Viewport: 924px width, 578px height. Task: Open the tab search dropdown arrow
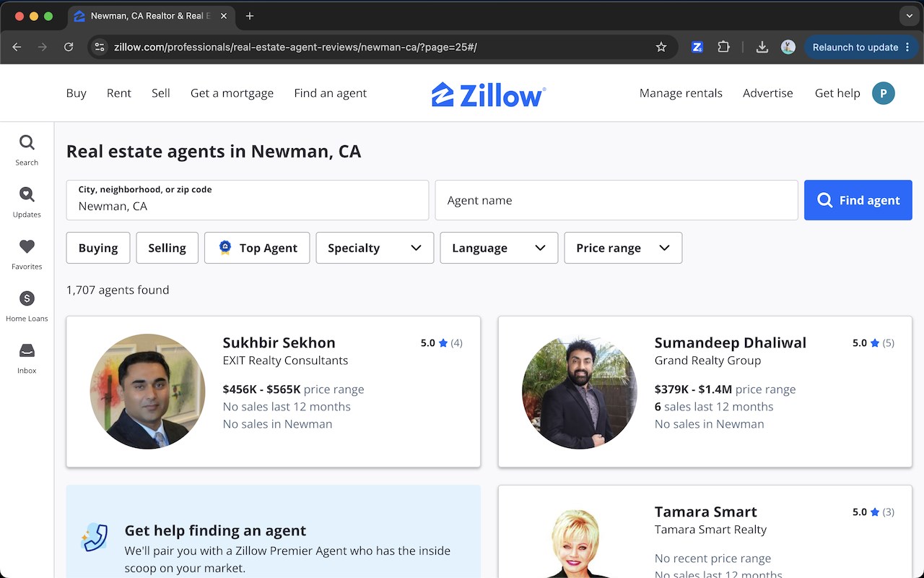tap(909, 16)
